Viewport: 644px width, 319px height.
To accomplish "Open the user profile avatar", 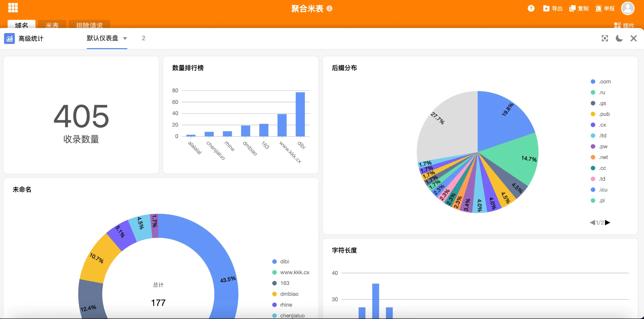I will click(x=628, y=9).
